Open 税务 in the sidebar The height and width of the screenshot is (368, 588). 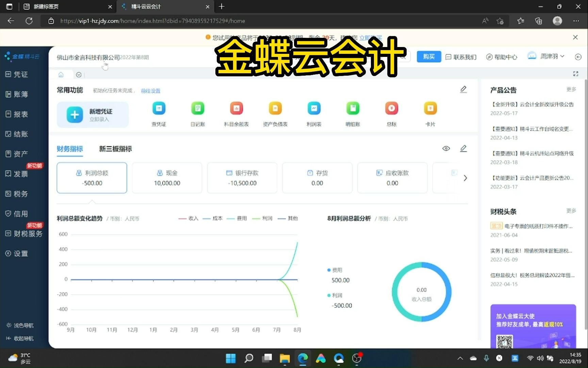(17, 194)
